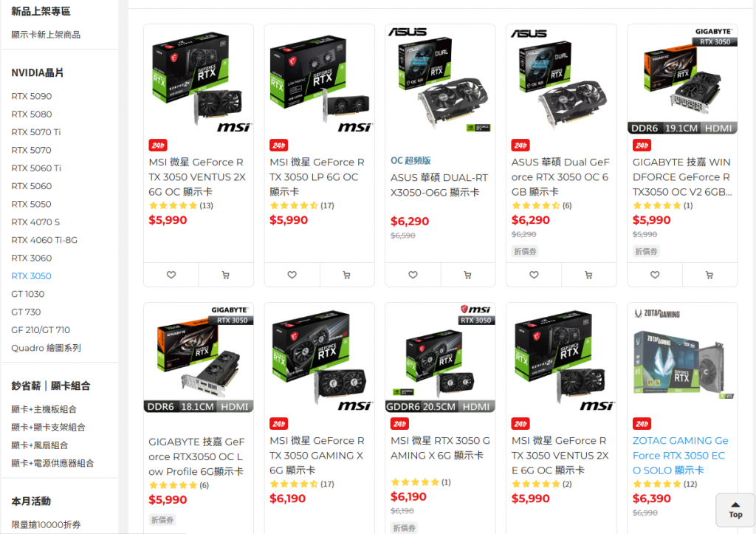Viewport: 756px width, 534px height.
Task: Open ZOTAC GAMING GeForce RTX 3050 ECO SOLO link
Action: click(680, 456)
